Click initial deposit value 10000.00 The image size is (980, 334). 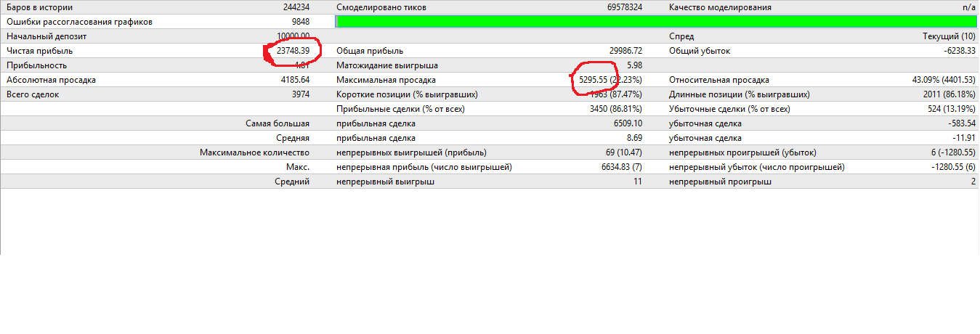tap(293, 36)
